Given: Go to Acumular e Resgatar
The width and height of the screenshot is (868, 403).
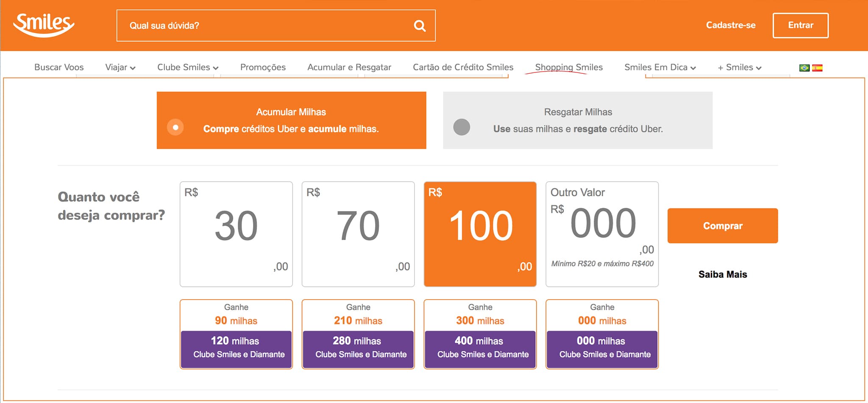Looking at the screenshot, I should click(x=349, y=67).
